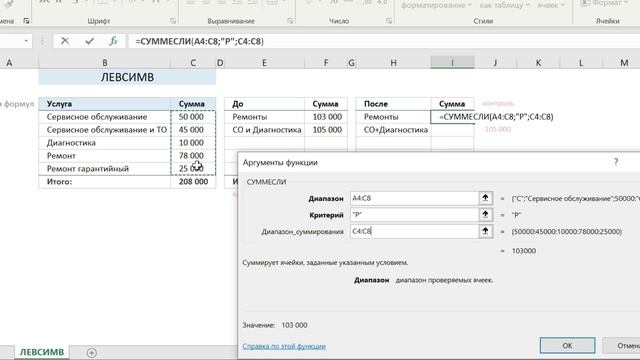Click inside the Диапазон input field
Image resolution: width=640 pixels, height=360 pixels.
[x=414, y=198]
